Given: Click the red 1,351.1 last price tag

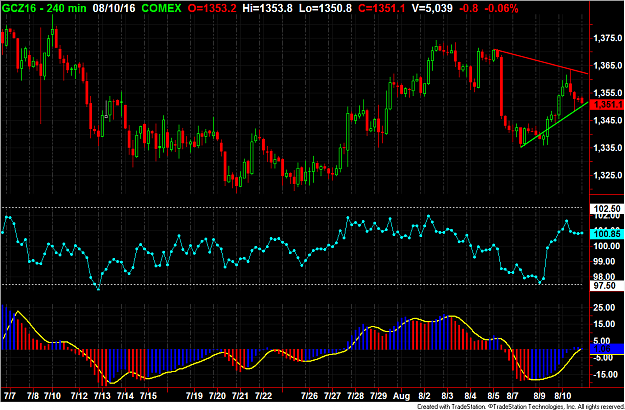Looking at the screenshot, I should click(608, 105).
